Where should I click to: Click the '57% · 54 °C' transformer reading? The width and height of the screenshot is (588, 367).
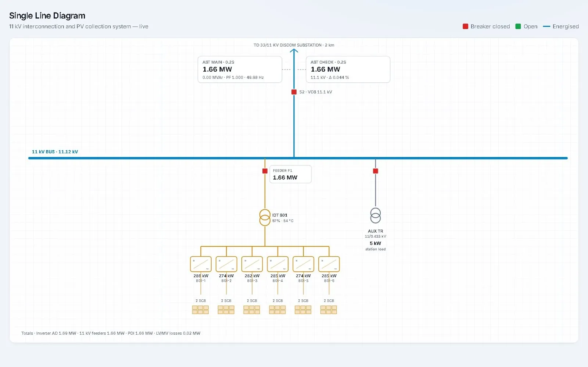click(x=283, y=221)
